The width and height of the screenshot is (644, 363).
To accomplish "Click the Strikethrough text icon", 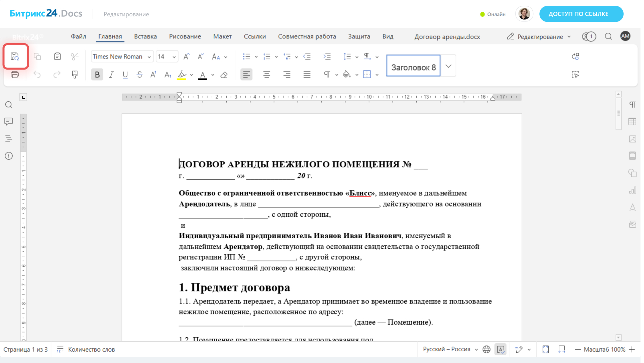I will point(139,75).
